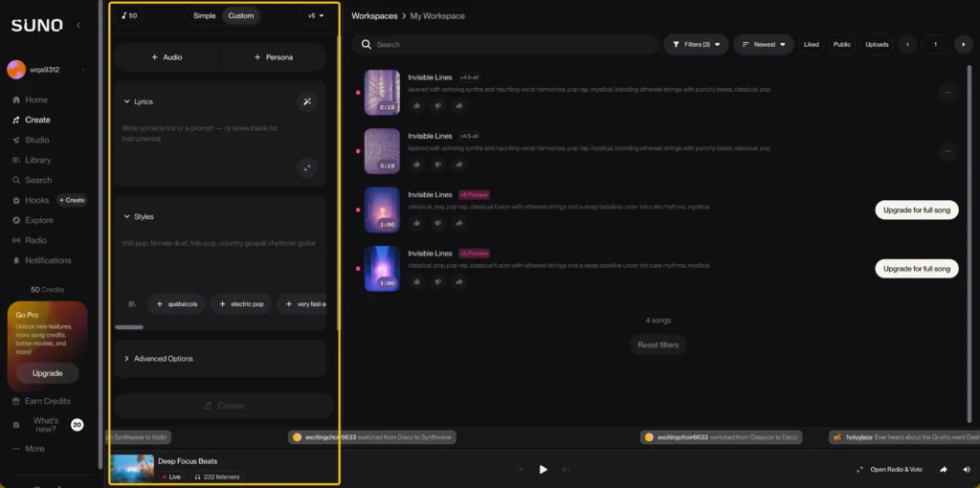Screen dimensions: 980x488
Task: Dislike the 2:19 Invisible Lines song
Action: point(437,106)
